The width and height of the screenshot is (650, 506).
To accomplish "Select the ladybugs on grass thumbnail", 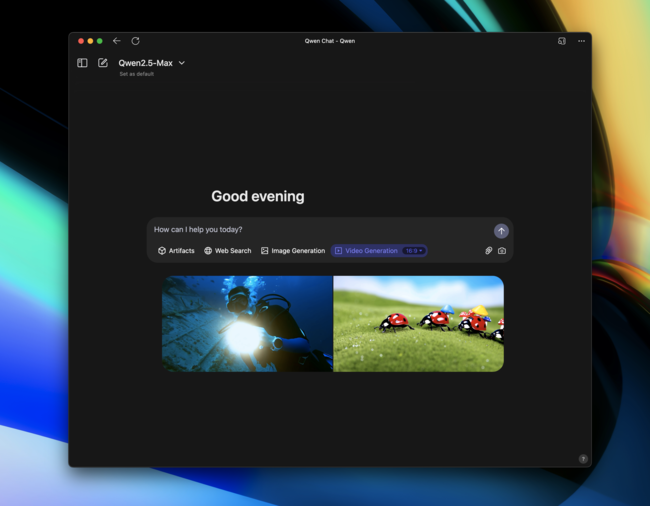I will [418, 324].
